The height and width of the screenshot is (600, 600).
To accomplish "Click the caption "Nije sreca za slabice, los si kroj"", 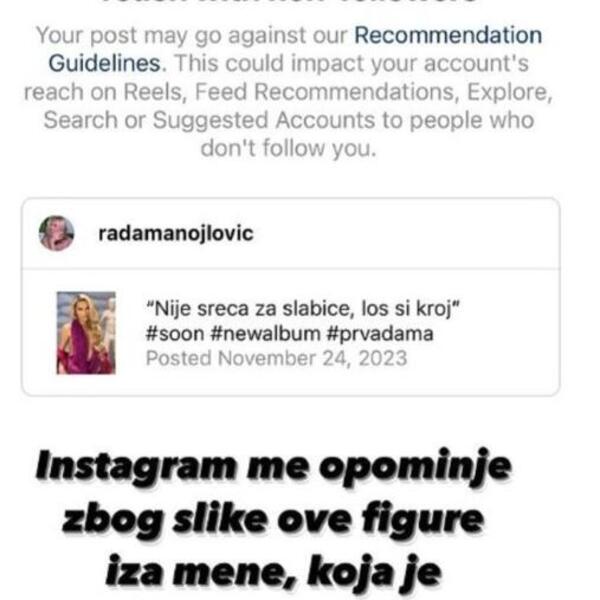I will (x=302, y=308).
